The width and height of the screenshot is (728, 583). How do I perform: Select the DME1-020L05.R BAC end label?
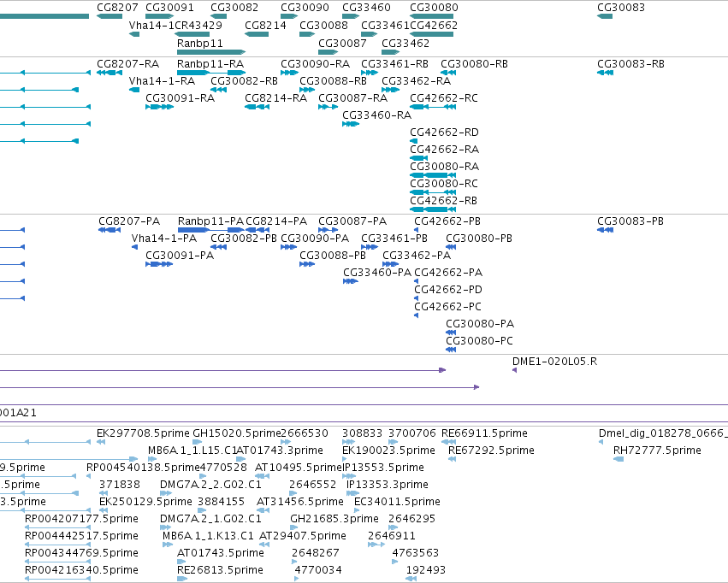554,361
